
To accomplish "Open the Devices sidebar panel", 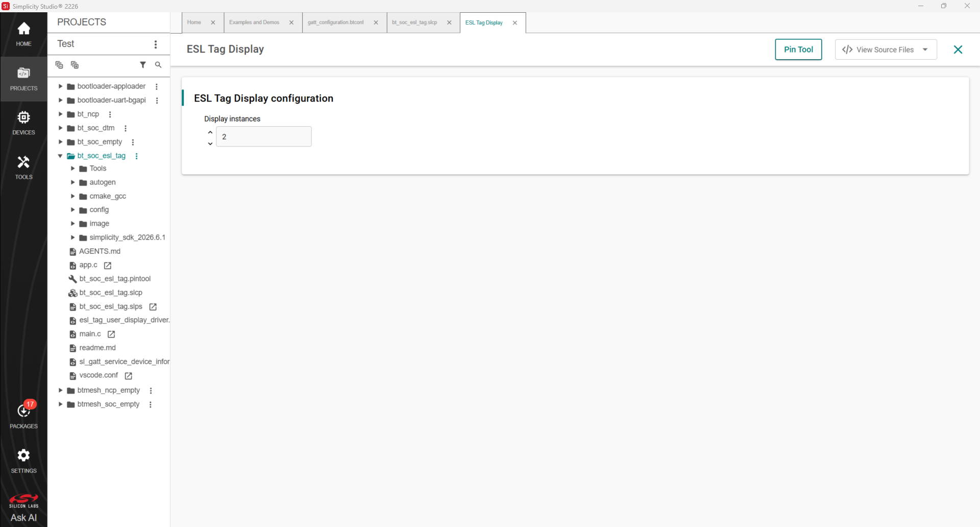I will point(23,123).
